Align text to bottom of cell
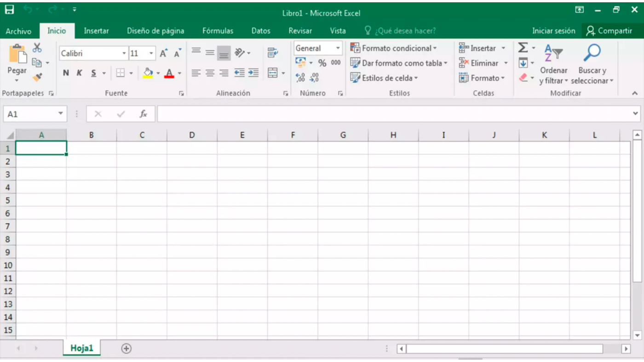644x362 pixels. (224, 53)
